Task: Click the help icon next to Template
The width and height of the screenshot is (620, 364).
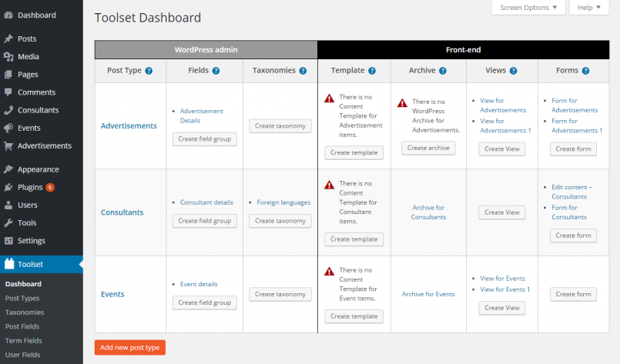Action: click(x=372, y=71)
